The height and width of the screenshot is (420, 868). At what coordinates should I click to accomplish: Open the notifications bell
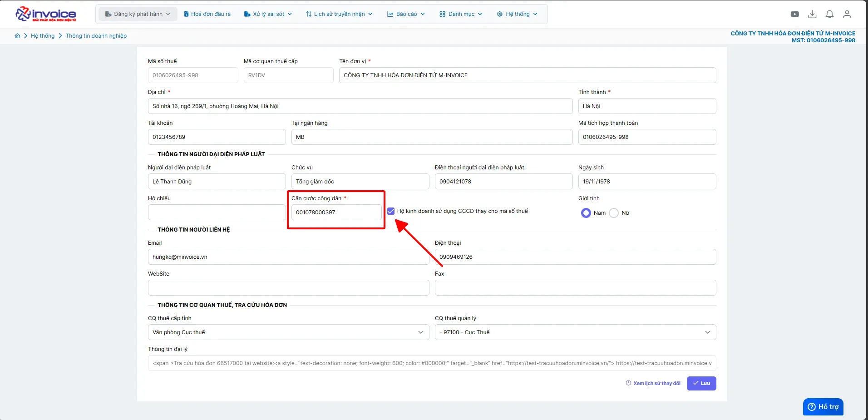coord(829,14)
